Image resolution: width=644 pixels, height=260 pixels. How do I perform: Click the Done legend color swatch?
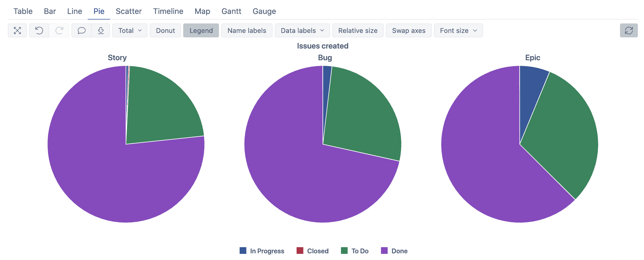[x=385, y=251]
